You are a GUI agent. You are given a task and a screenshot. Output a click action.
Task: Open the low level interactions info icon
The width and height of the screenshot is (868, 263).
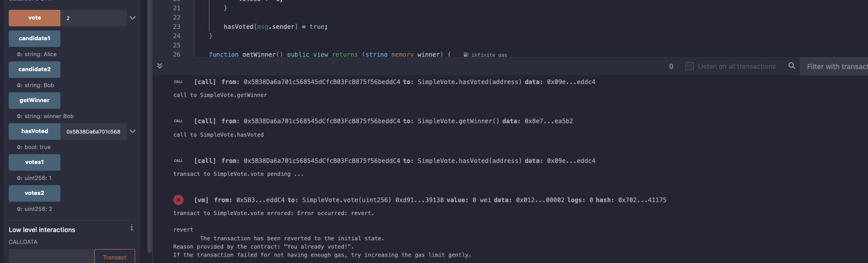[x=132, y=227]
